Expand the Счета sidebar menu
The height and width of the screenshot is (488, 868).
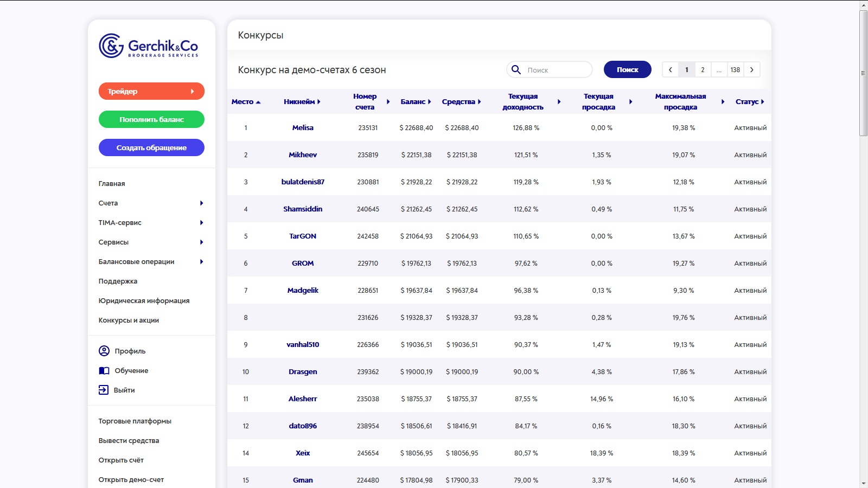click(x=151, y=203)
